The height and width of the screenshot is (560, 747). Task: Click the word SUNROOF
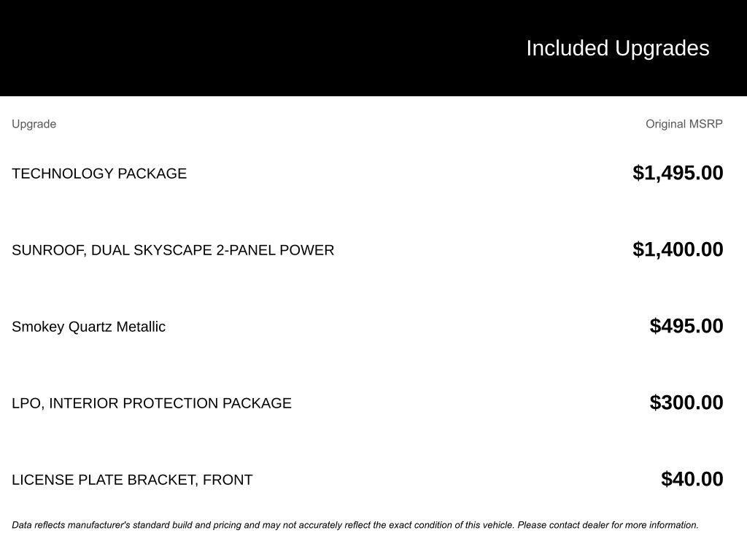click(47, 250)
